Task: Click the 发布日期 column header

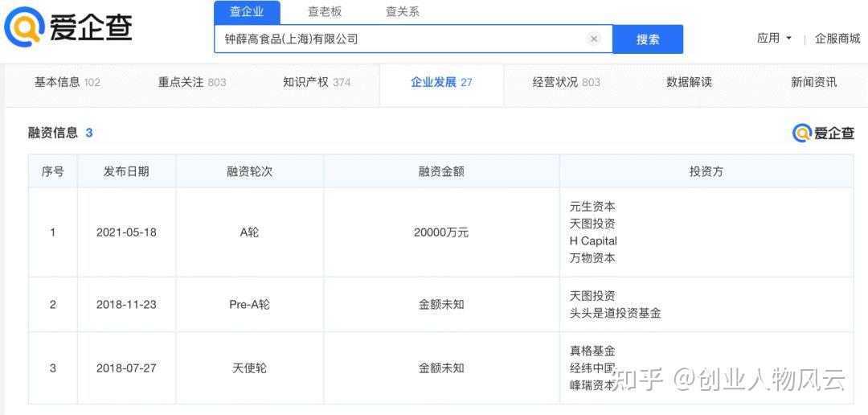Action: tap(126, 171)
